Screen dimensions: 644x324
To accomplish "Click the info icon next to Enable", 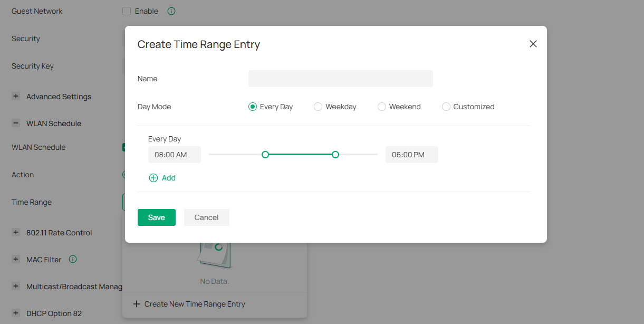I will 171,11.
